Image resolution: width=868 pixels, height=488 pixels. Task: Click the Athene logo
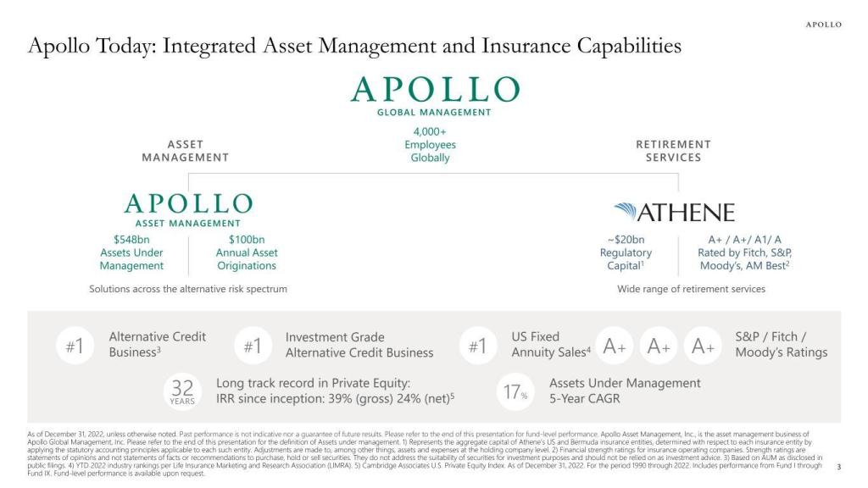point(674,212)
